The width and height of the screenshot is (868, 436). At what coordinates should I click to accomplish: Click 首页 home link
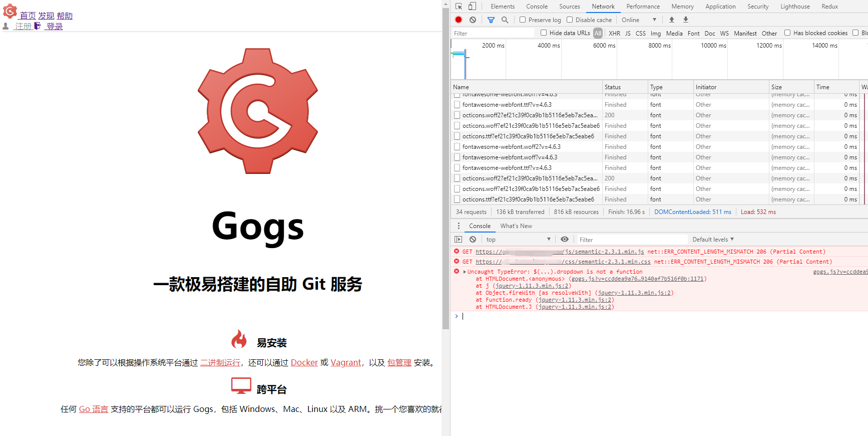tap(28, 16)
